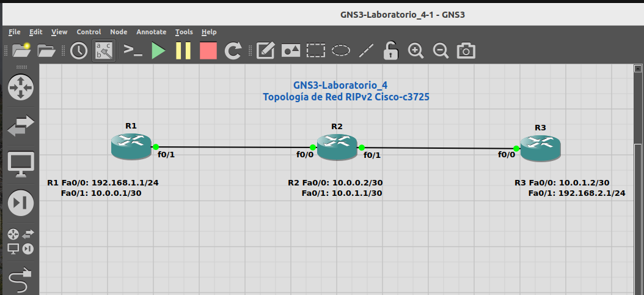Select router R2 on the canvas
This screenshot has height=295, width=644.
pyautogui.click(x=337, y=147)
